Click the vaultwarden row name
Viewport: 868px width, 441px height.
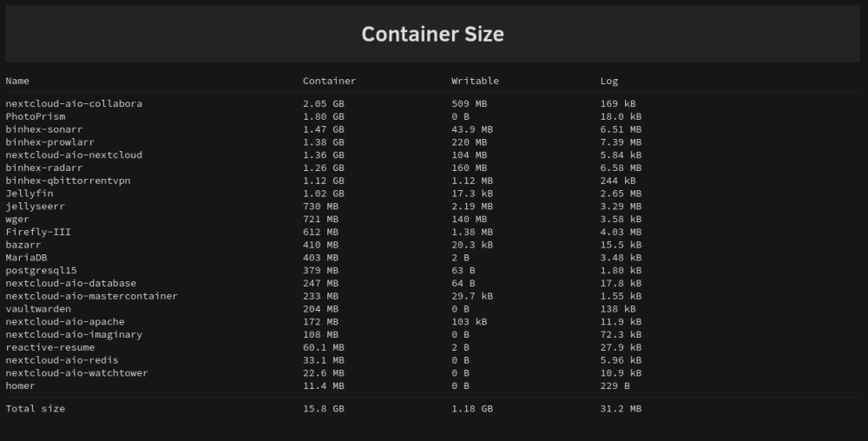click(x=38, y=309)
